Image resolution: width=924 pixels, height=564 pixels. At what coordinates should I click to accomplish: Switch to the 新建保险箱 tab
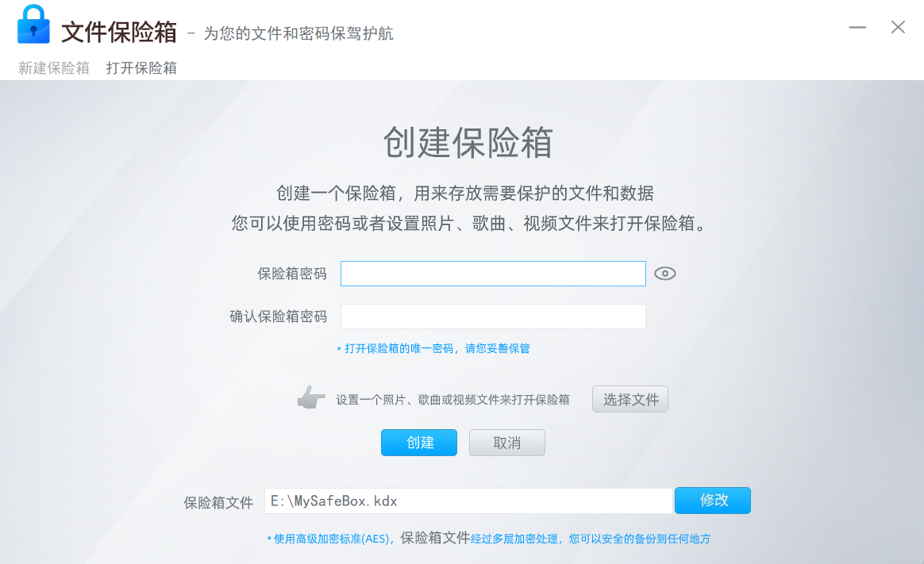tap(54, 67)
